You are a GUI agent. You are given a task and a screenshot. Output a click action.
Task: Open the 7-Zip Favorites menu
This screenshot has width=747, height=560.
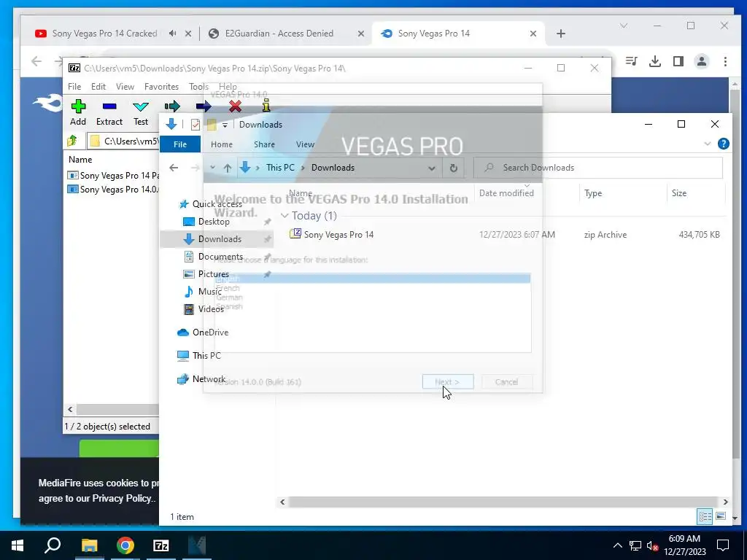point(161,87)
